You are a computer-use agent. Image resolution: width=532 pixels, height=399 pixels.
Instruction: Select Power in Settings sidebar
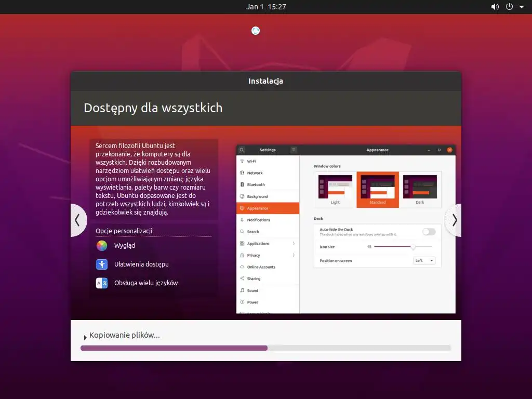(268, 302)
